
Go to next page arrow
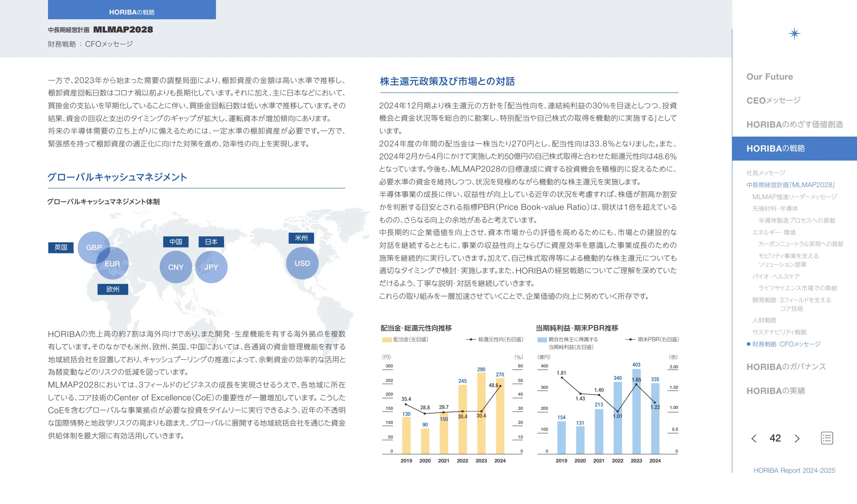[x=797, y=438]
